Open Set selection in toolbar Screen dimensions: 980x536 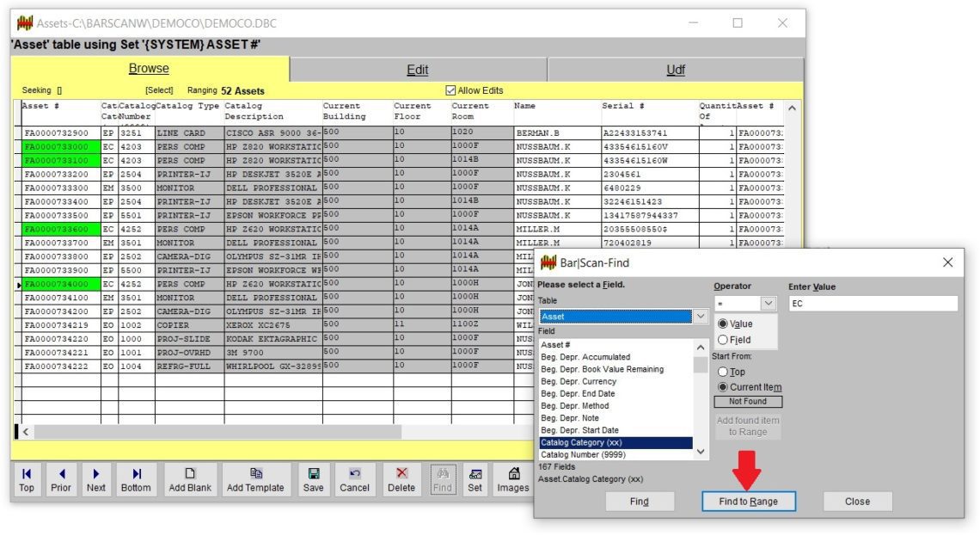(475, 479)
